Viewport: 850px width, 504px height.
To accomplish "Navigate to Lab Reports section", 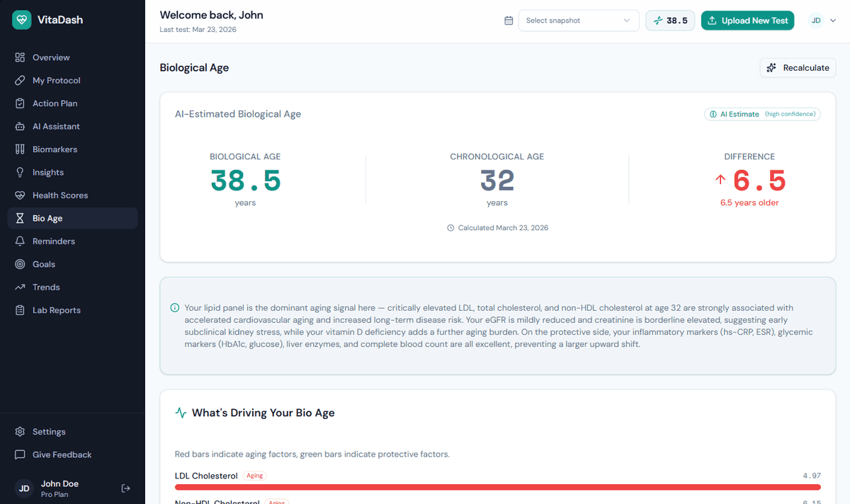I will tap(56, 310).
